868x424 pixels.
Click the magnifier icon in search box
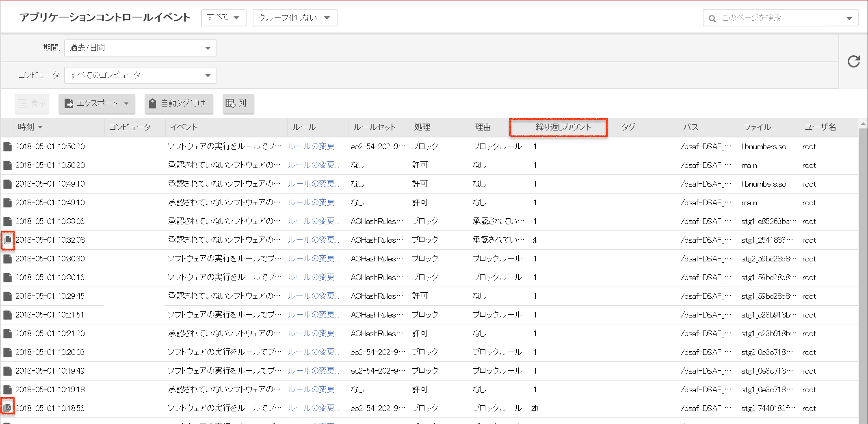(x=712, y=18)
